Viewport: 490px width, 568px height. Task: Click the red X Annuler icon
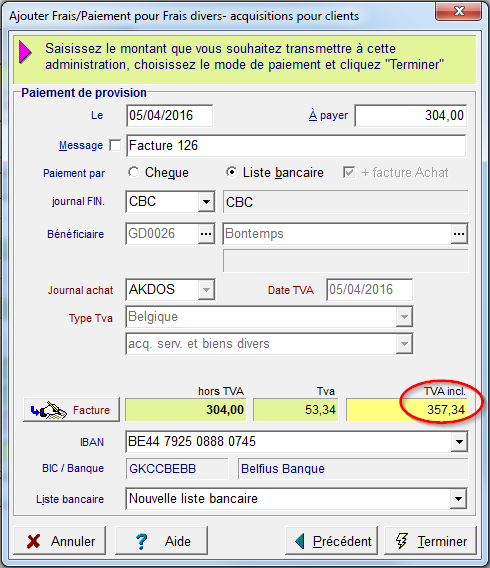click(34, 541)
